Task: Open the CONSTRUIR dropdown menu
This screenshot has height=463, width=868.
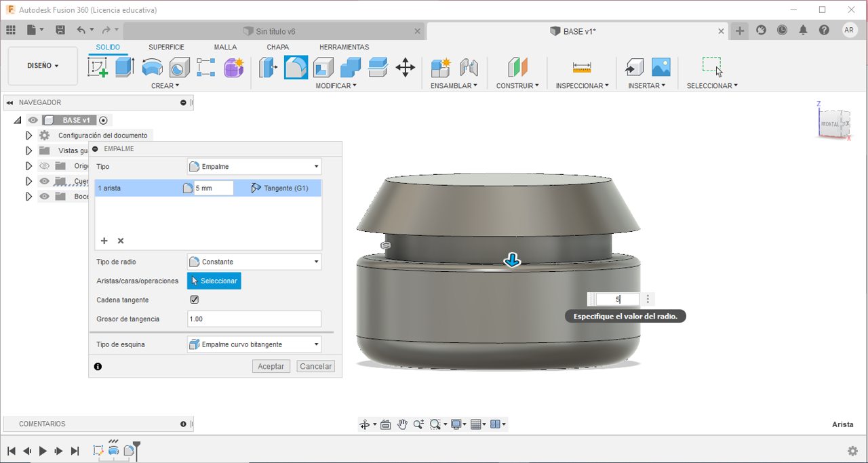Action: [517, 86]
